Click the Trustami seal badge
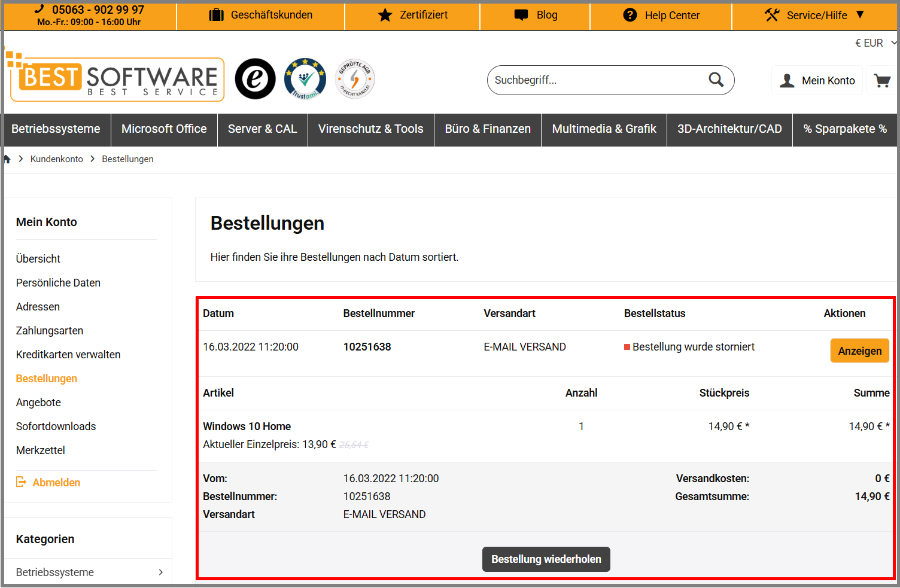This screenshot has height=588, width=900. (305, 78)
